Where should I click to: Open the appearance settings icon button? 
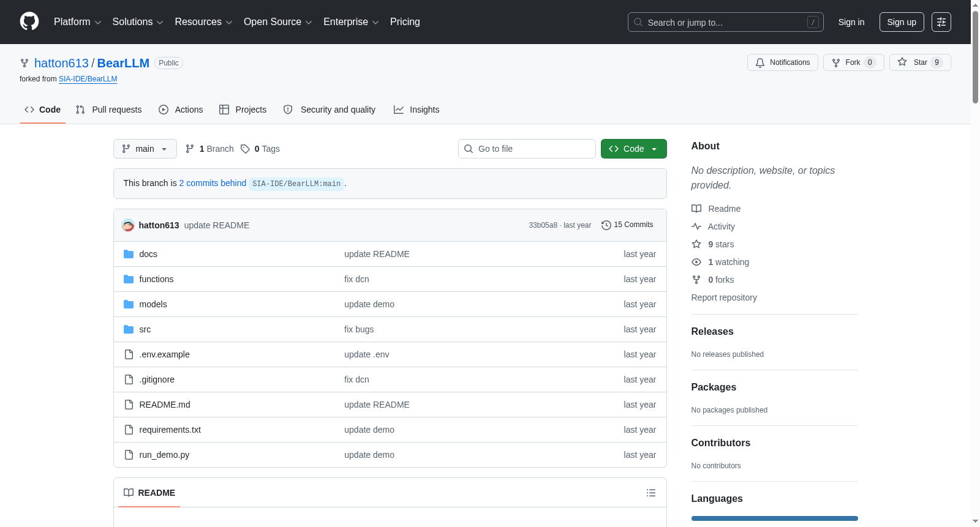coord(941,22)
